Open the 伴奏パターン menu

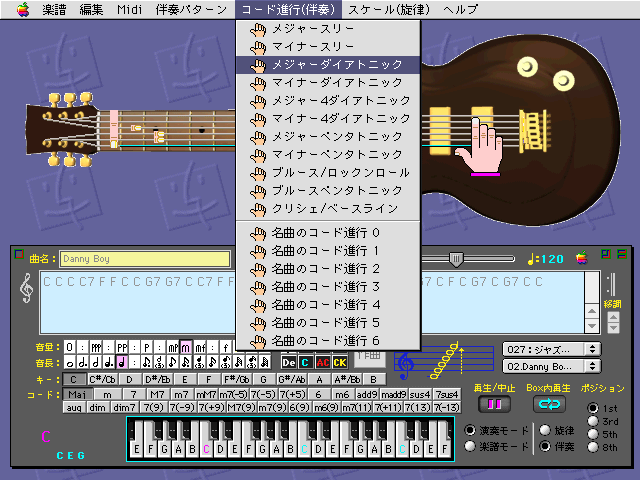click(x=191, y=9)
